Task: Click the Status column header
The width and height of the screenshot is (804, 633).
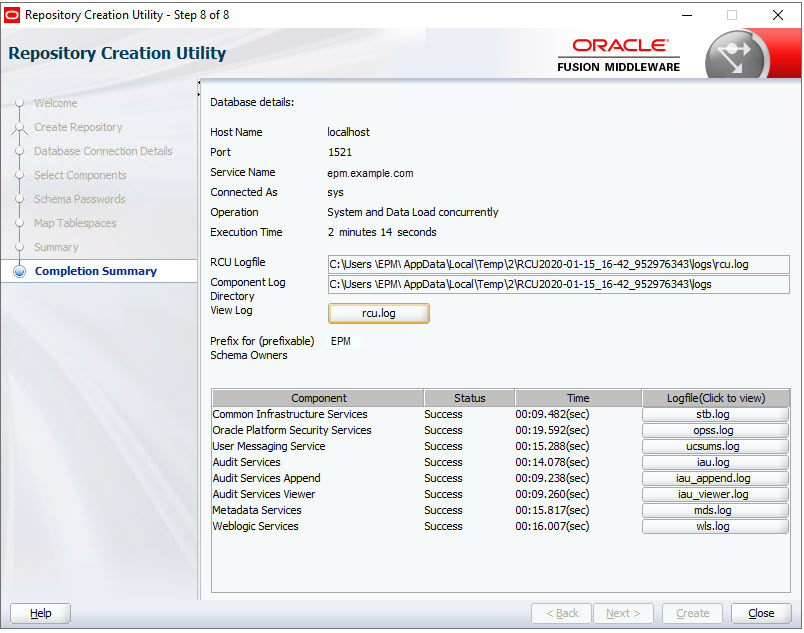Action: 469,398
